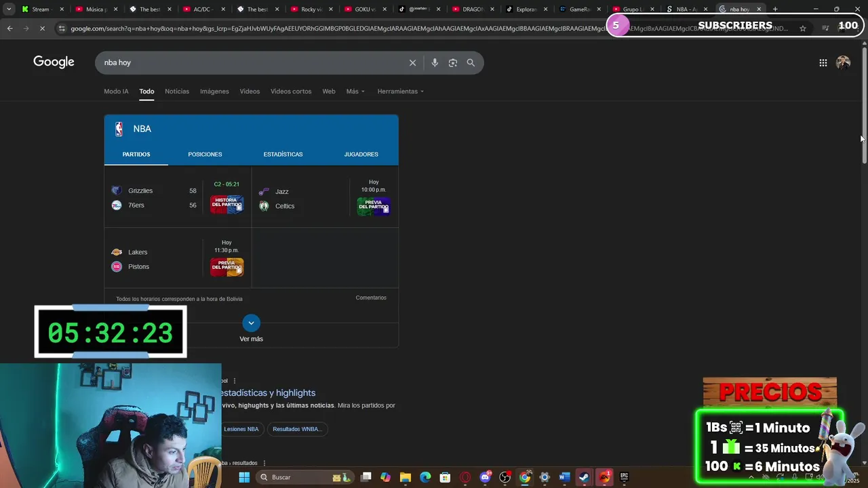The height and width of the screenshot is (488, 868).
Task: Expand more games with Ver más chevron
Action: point(251,323)
